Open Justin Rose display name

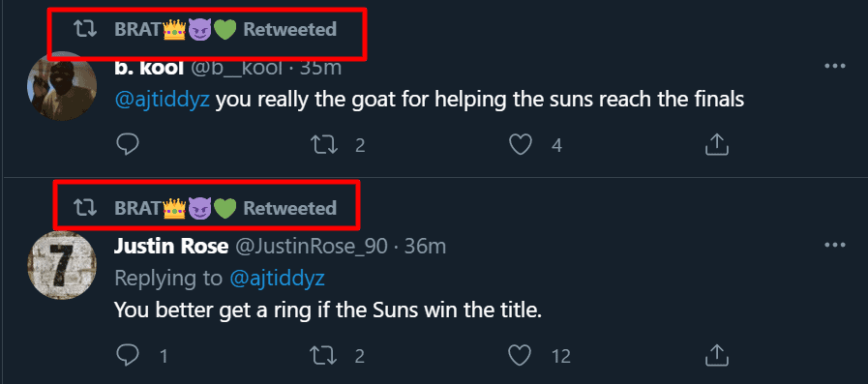pyautogui.click(x=171, y=247)
